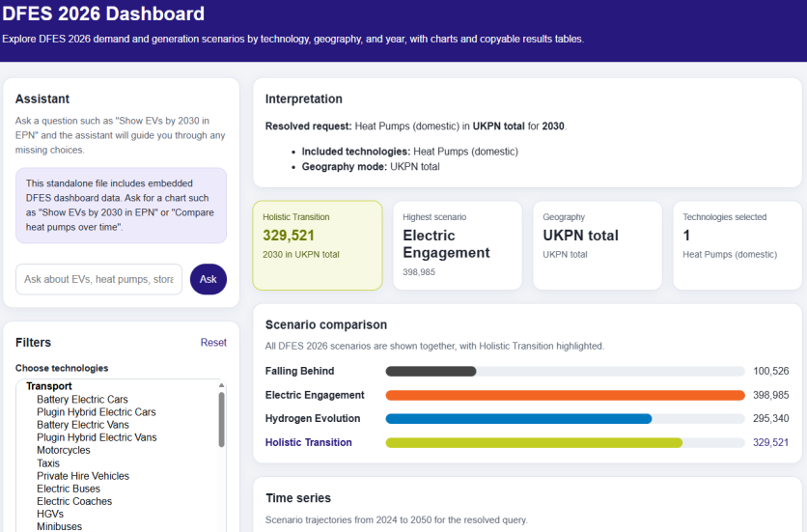The width and height of the screenshot is (807, 532).
Task: Click the Geography mode bullet
Action: [371, 166]
